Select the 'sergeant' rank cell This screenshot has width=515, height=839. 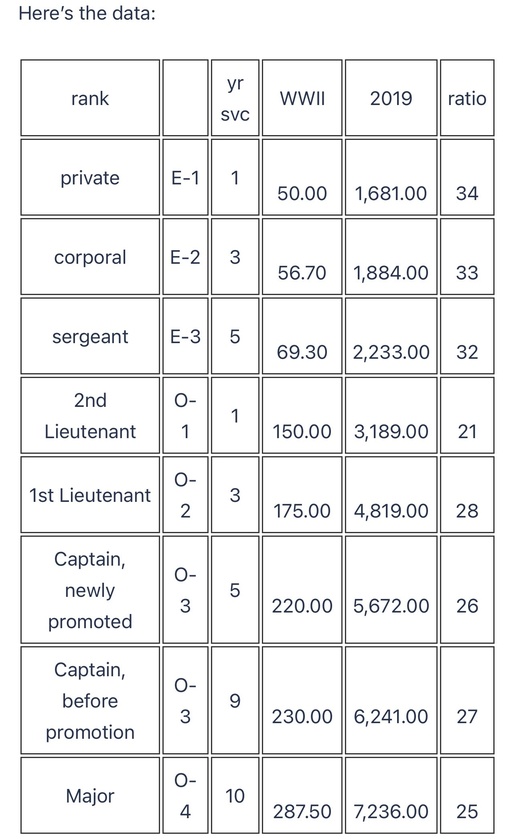tap(90, 336)
